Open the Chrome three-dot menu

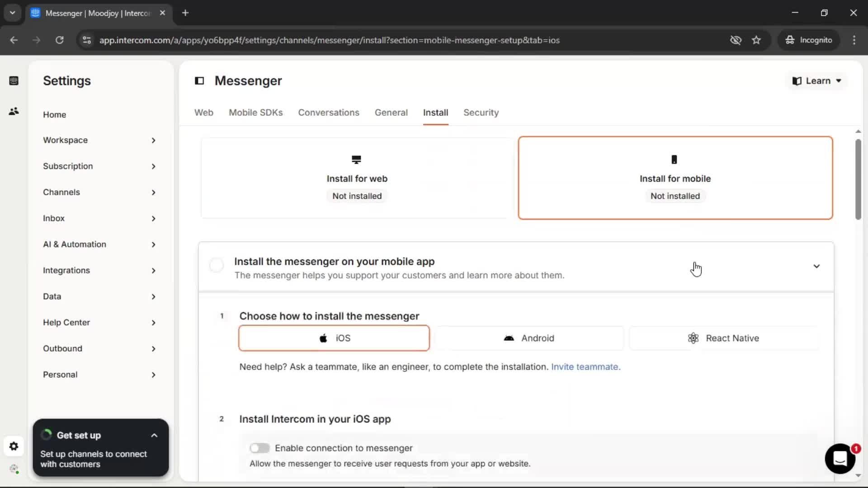[854, 40]
